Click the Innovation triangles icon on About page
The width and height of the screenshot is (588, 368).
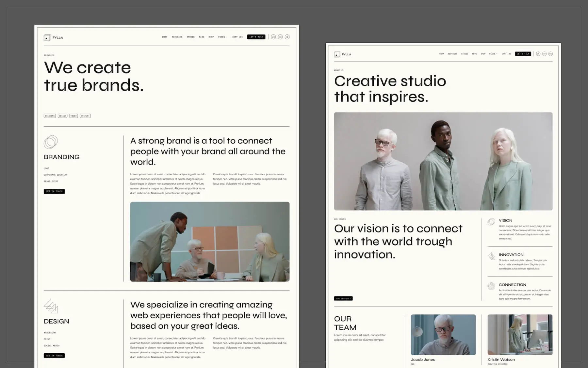[x=491, y=256]
